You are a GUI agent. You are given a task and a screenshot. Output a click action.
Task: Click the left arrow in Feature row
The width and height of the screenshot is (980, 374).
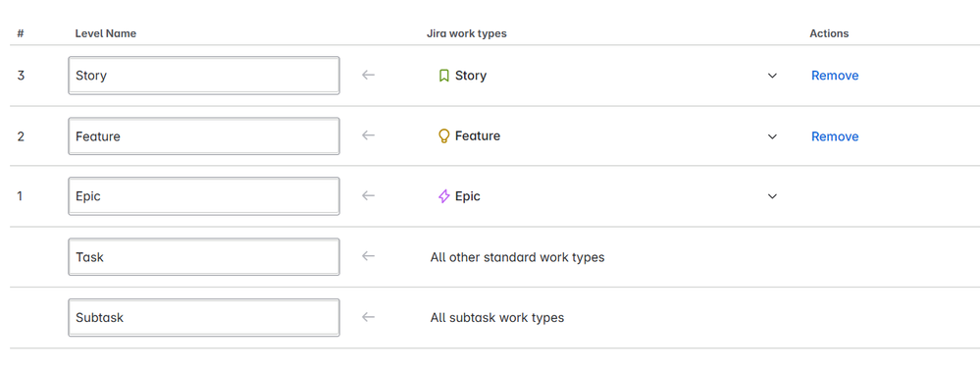pos(368,135)
